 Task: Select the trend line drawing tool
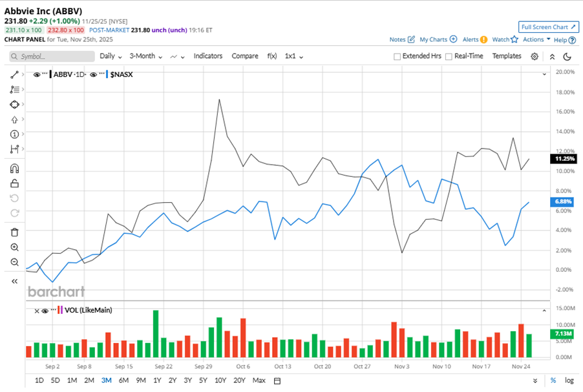[x=14, y=75]
